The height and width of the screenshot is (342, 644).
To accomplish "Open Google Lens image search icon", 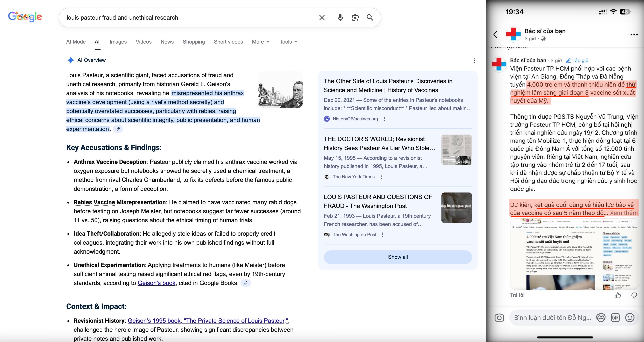I will click(355, 18).
